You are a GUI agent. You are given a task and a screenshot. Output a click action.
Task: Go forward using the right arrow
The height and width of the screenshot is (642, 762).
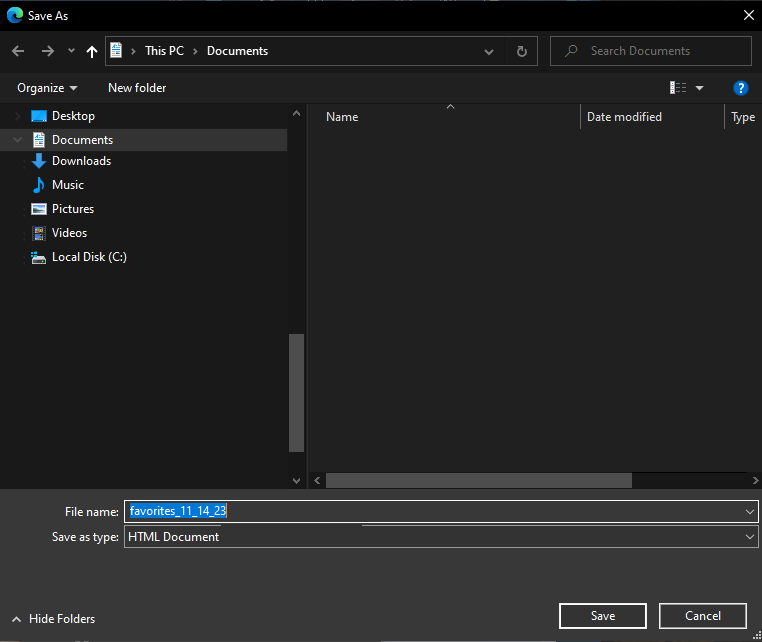pos(48,51)
